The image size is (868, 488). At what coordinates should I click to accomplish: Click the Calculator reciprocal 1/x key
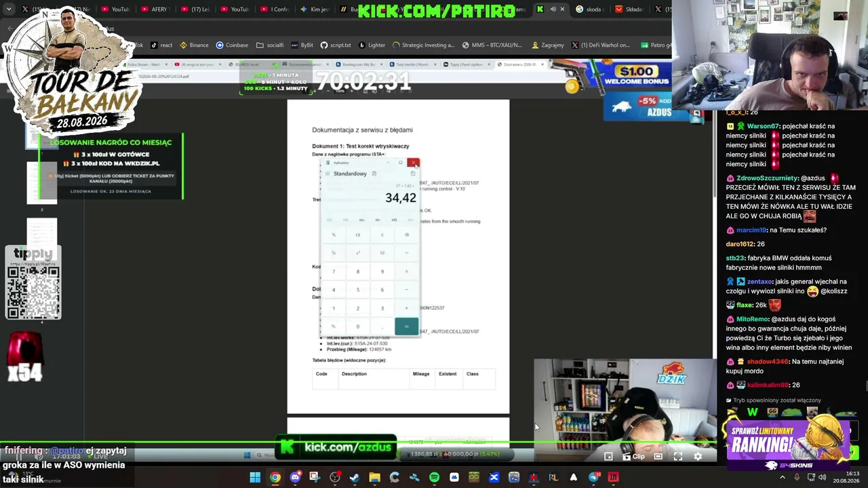[334, 253]
